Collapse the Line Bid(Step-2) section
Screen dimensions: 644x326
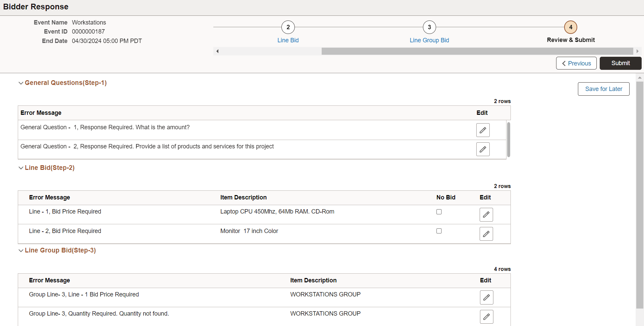coord(21,168)
